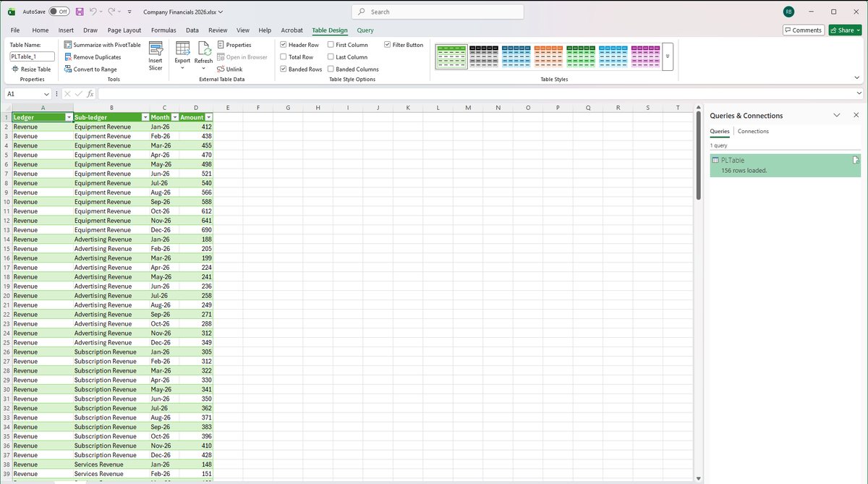Switch to Connections tab in side pane
The width and height of the screenshot is (868, 484).
[753, 131]
